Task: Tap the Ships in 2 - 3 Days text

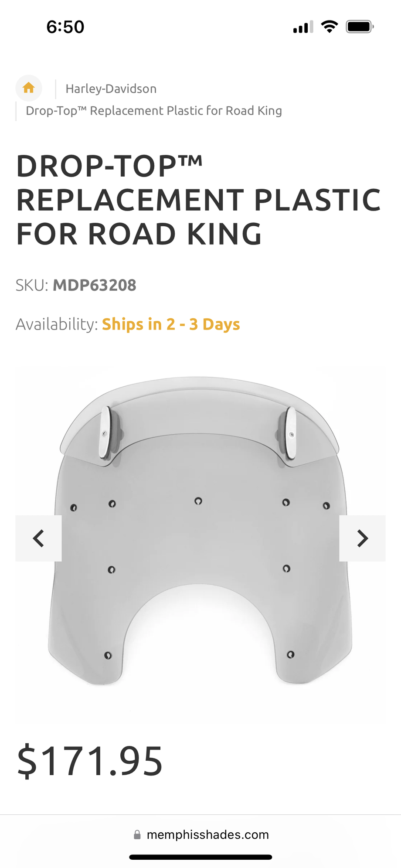Action: (x=171, y=324)
